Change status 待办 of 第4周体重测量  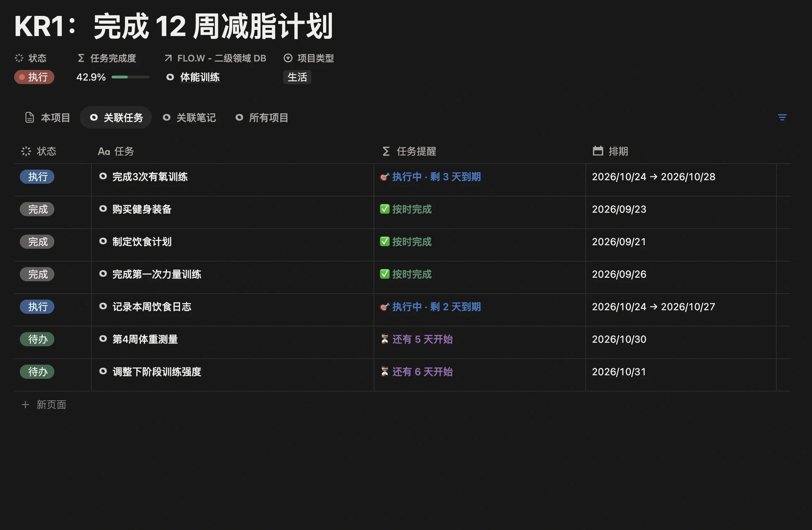37,339
